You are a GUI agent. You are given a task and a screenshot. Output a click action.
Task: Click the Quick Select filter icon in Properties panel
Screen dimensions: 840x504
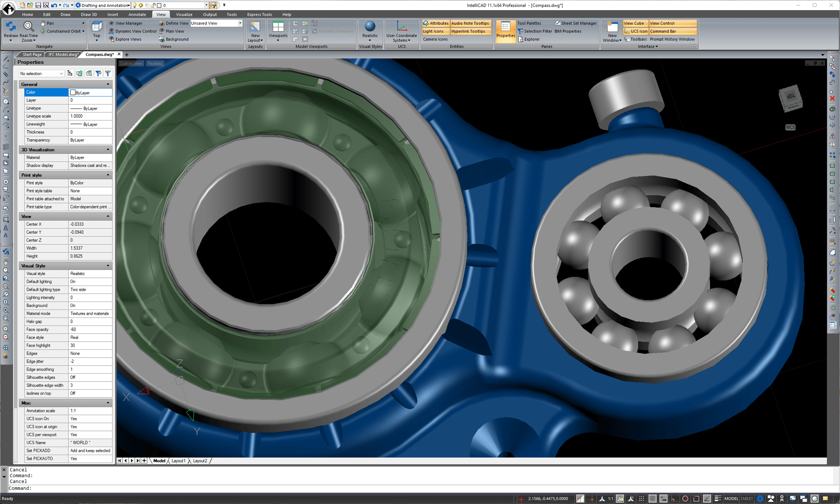tap(108, 73)
